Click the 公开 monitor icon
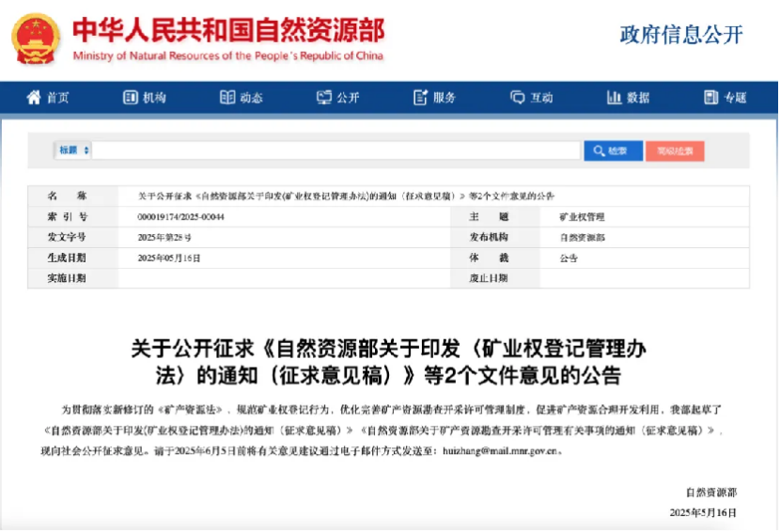Viewport: 780px width, 532px height. click(x=324, y=97)
